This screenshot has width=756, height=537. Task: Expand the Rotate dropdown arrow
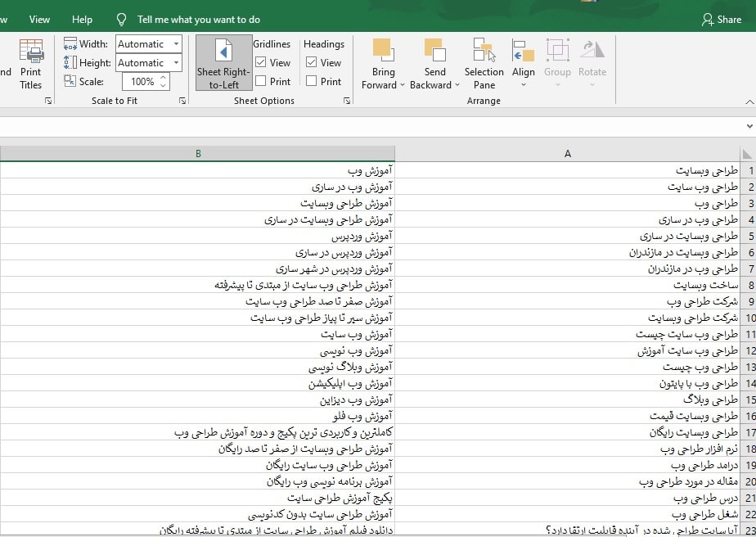point(592,85)
